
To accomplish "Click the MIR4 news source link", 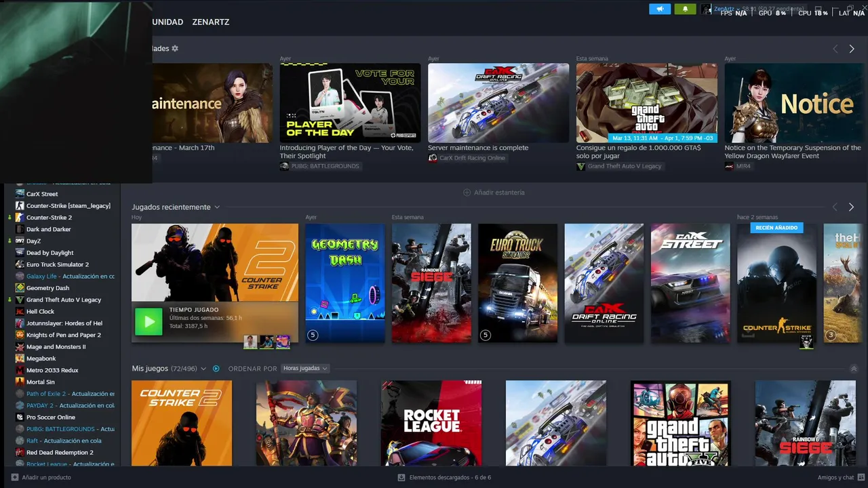I will [x=743, y=166].
